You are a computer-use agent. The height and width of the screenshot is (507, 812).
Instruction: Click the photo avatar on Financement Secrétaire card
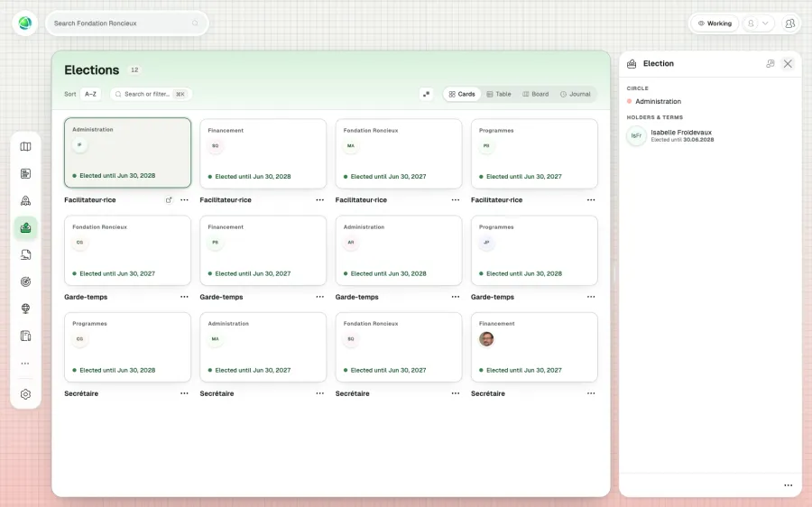coord(486,339)
